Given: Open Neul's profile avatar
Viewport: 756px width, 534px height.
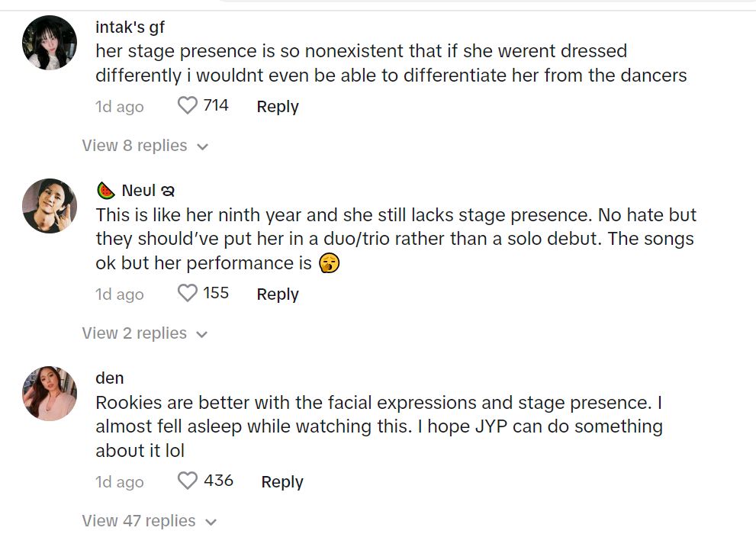Looking at the screenshot, I should 50,205.
